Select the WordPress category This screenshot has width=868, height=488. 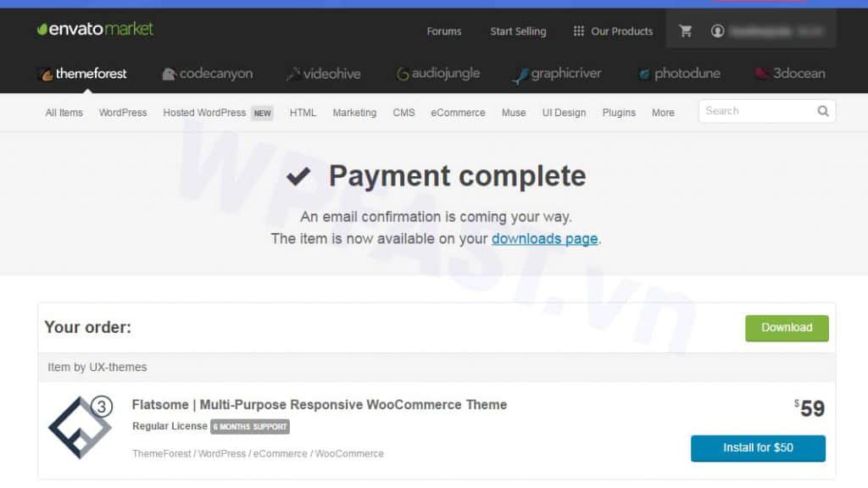point(123,113)
